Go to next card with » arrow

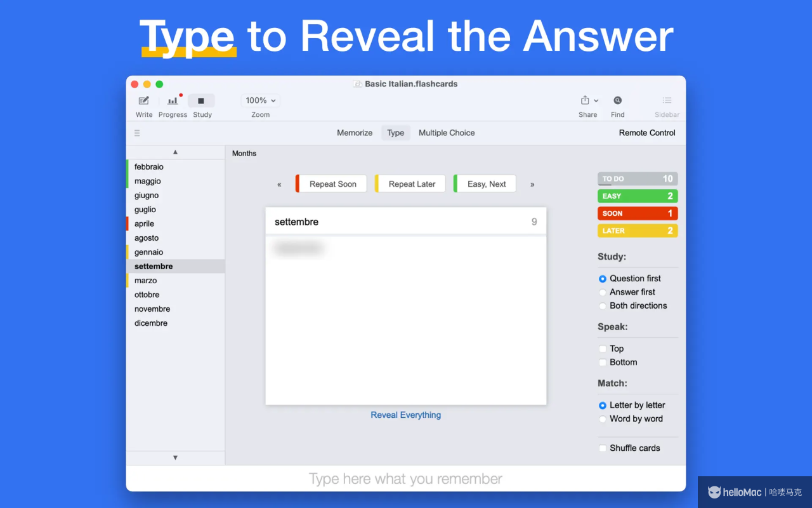tap(532, 185)
